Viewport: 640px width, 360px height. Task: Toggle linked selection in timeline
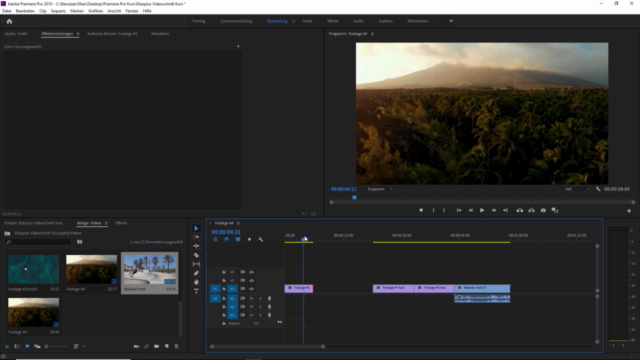[238, 240]
